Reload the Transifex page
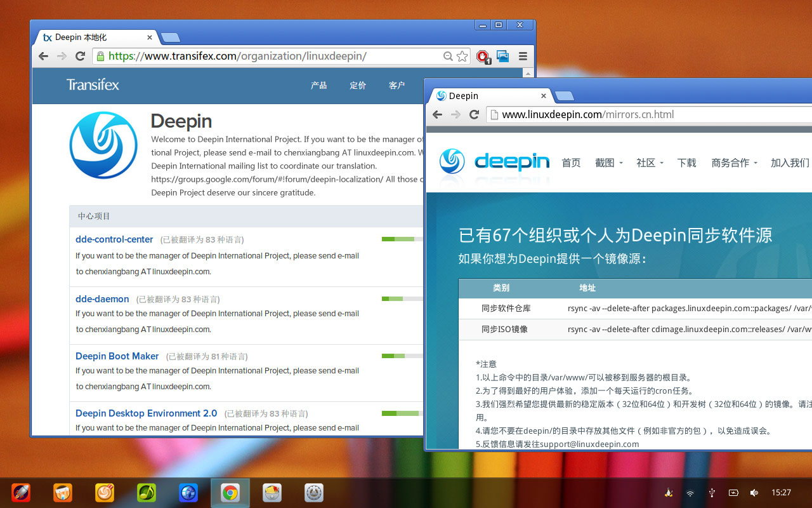 point(80,56)
